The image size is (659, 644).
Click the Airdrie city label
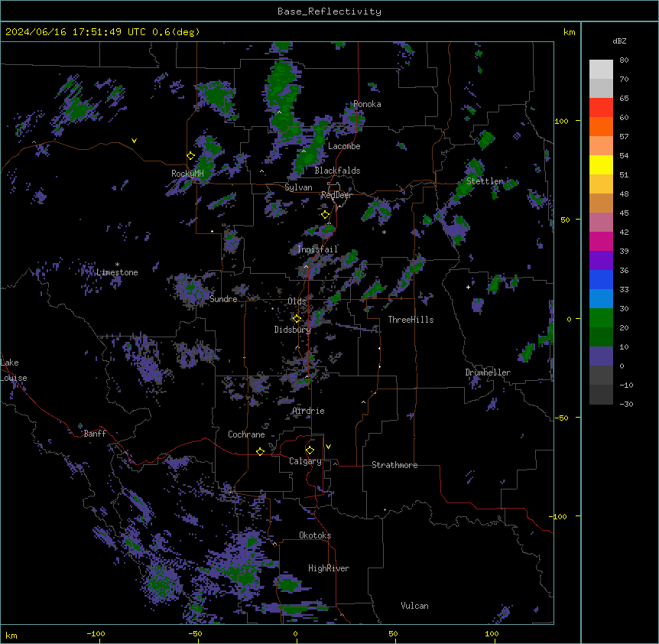click(309, 411)
